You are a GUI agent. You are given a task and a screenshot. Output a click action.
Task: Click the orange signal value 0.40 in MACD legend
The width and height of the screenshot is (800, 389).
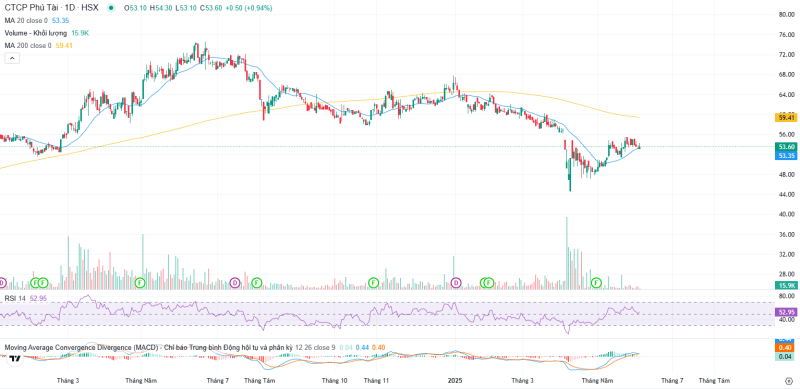point(379,347)
